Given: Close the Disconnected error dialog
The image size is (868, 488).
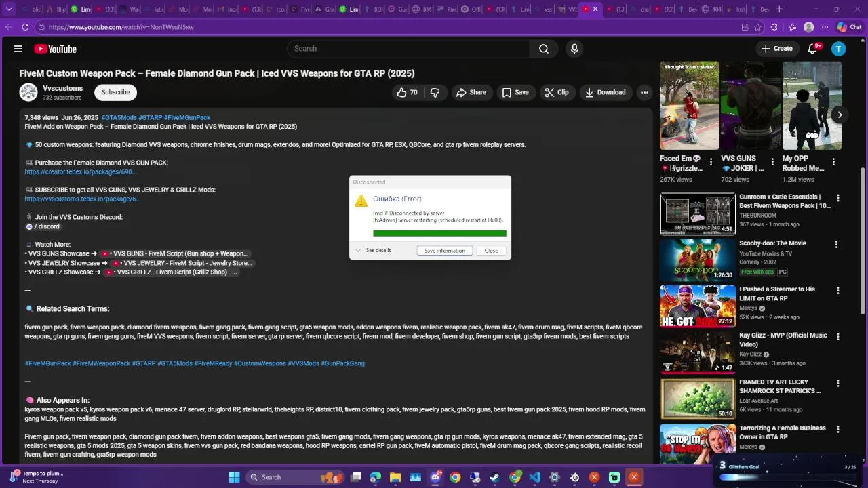Looking at the screenshot, I should tap(491, 251).
